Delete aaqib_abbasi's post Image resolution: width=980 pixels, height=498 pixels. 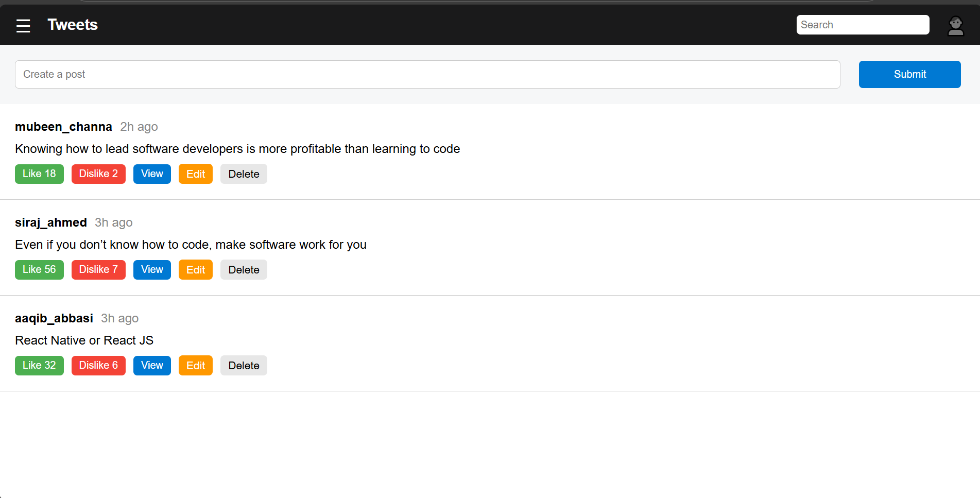tap(244, 366)
